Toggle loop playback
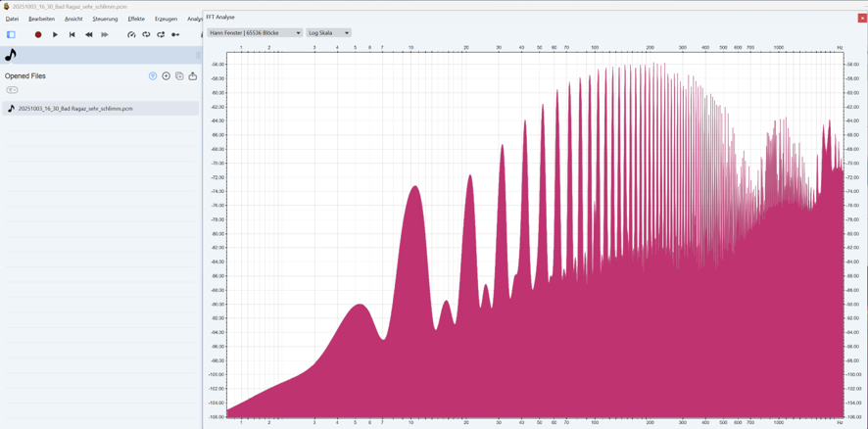 [x=146, y=34]
